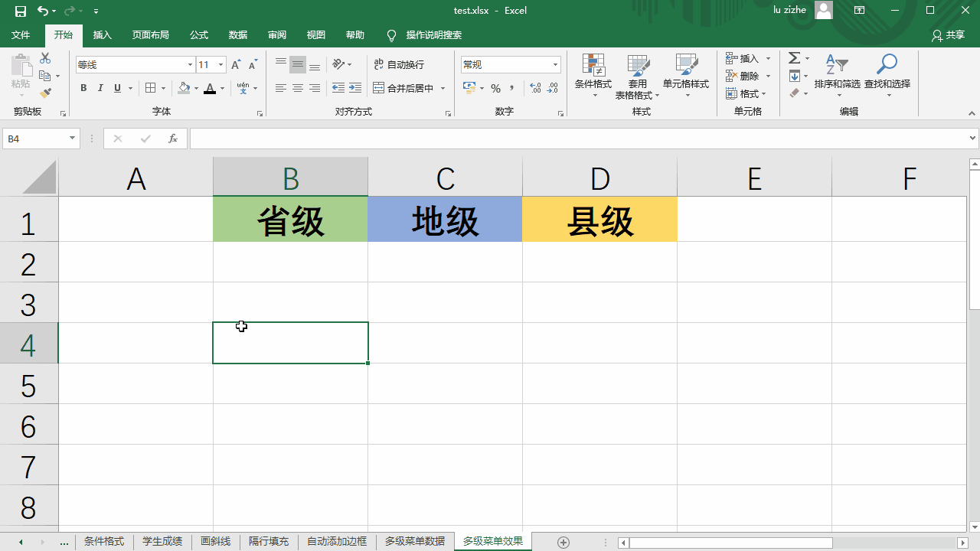Toggle center horizontal alignment
The height and width of the screenshot is (551, 980).
click(298, 88)
